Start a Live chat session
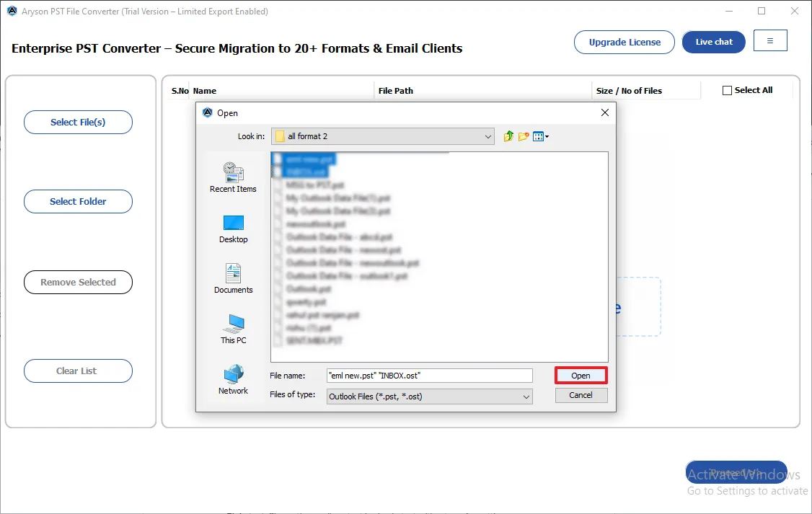The image size is (812, 514). click(x=714, y=42)
